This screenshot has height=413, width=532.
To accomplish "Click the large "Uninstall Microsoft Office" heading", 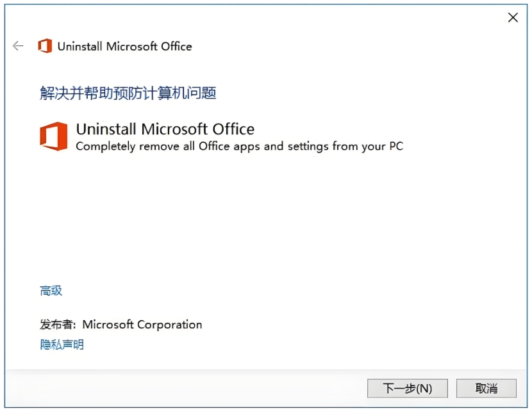I will pos(165,129).
